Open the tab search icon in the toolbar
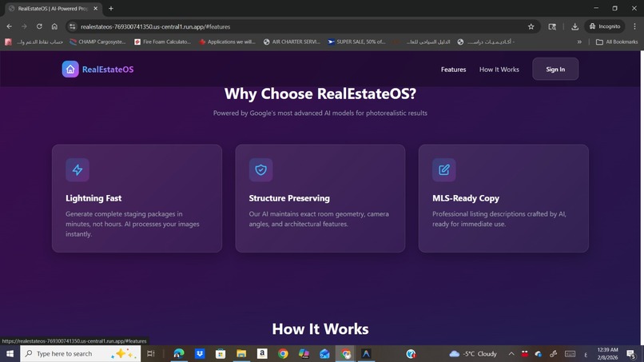Image resolution: width=644 pixels, height=362 pixels. point(552,26)
